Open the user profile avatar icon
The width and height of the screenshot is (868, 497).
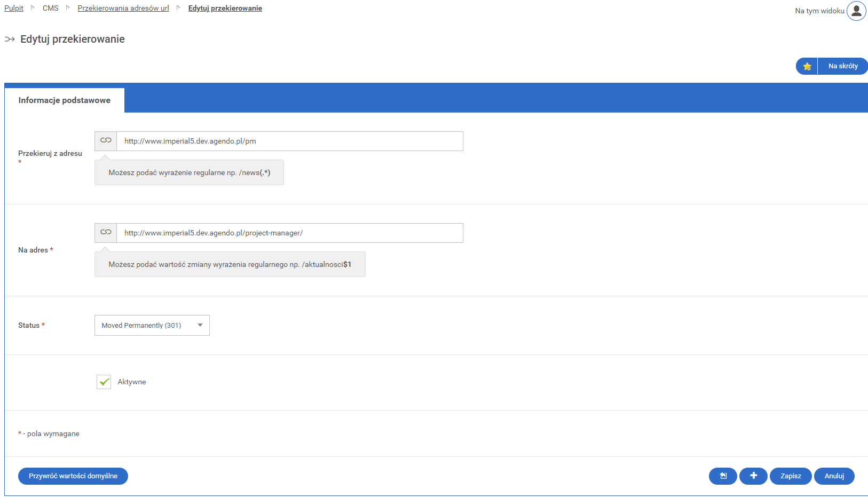coord(856,11)
